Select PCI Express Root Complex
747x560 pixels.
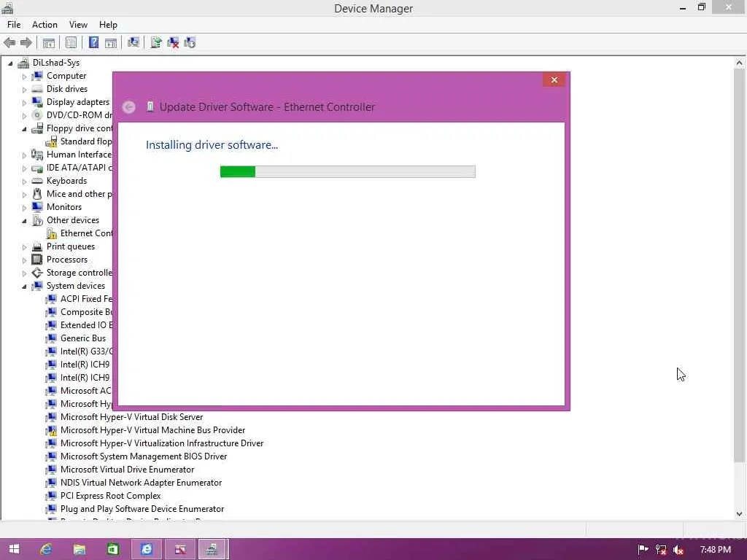[x=111, y=496]
